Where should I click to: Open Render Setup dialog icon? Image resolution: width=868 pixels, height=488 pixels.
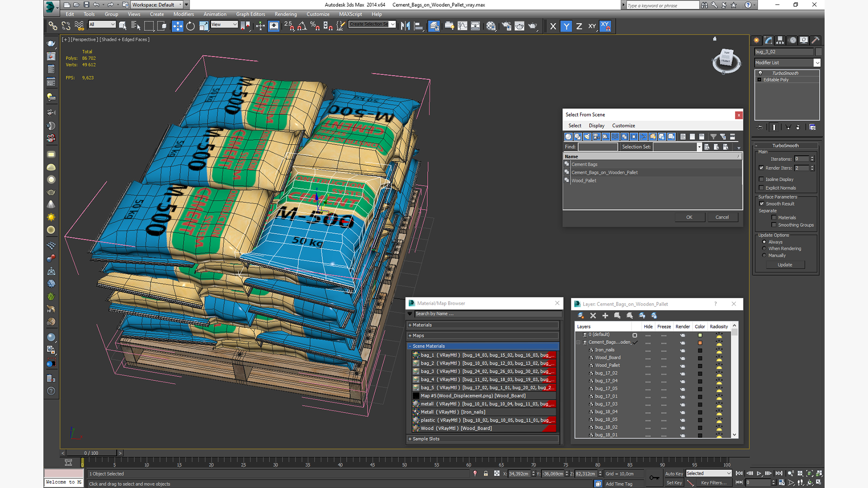pos(506,26)
